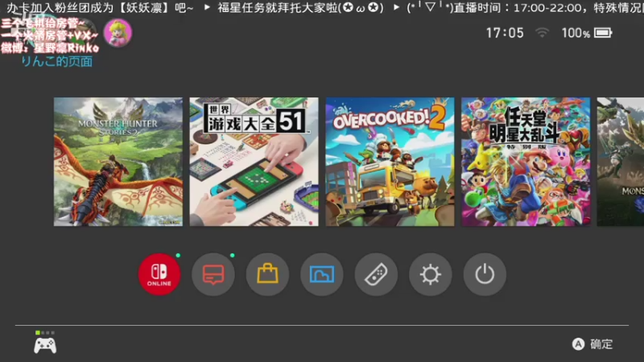Select the Sleep Mode power icon
This screenshot has height=362, width=644.
point(485,274)
